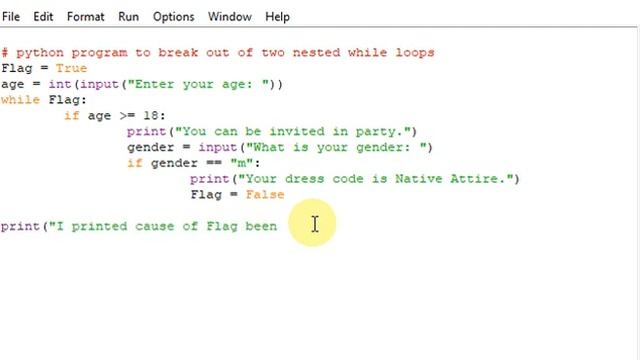Click the 'if gender == "m":' line
The image size is (640, 360).
coord(193,163)
